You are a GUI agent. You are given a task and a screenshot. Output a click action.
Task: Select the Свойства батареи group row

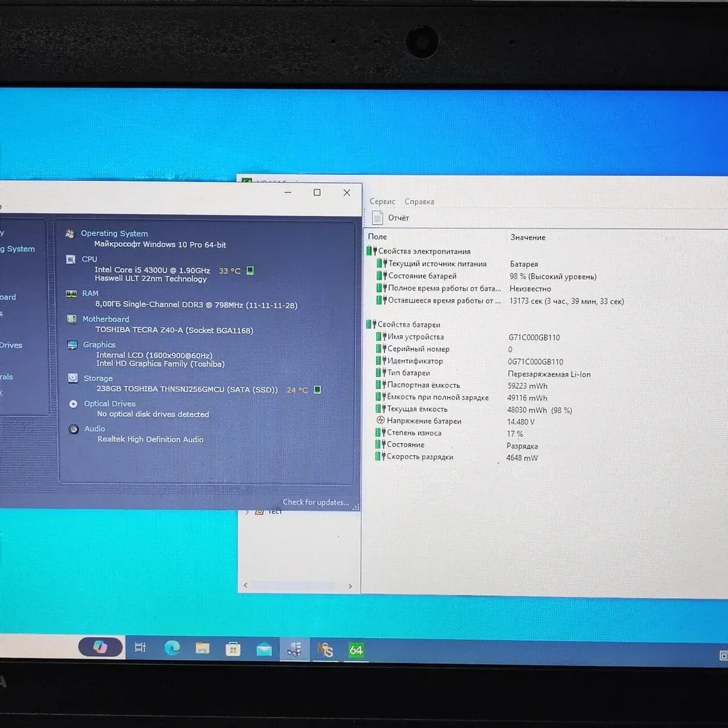408,325
